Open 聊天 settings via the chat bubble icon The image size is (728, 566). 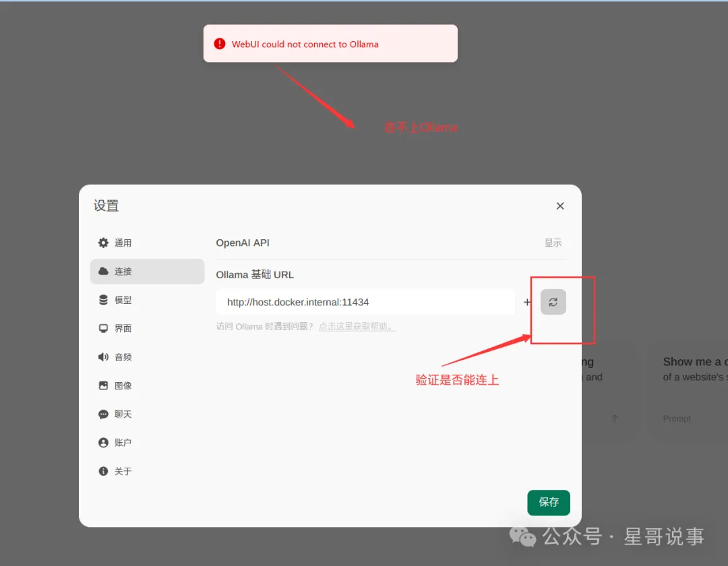tap(103, 414)
